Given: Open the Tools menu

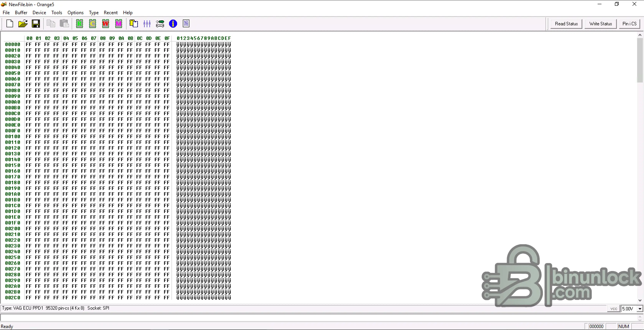Looking at the screenshot, I should (x=57, y=12).
